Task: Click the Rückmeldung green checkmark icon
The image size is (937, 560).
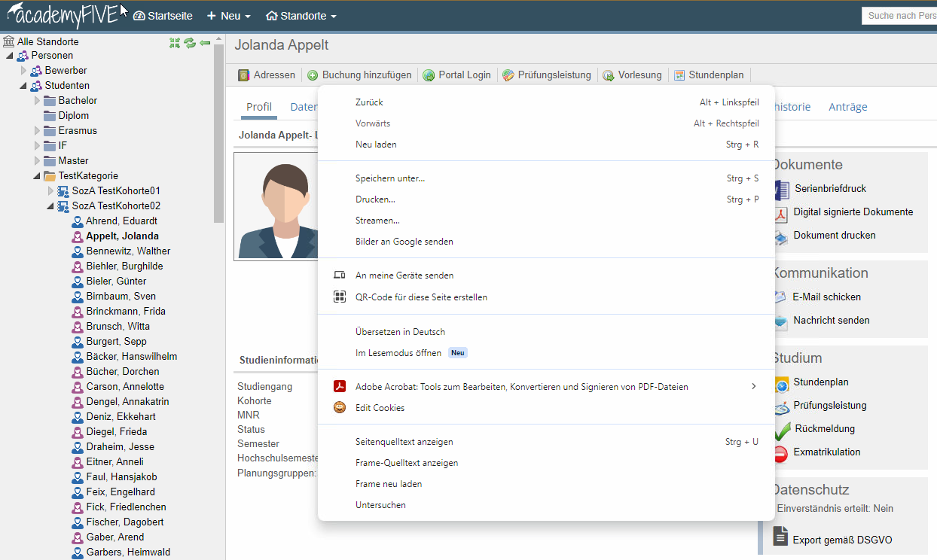Action: pos(781,430)
